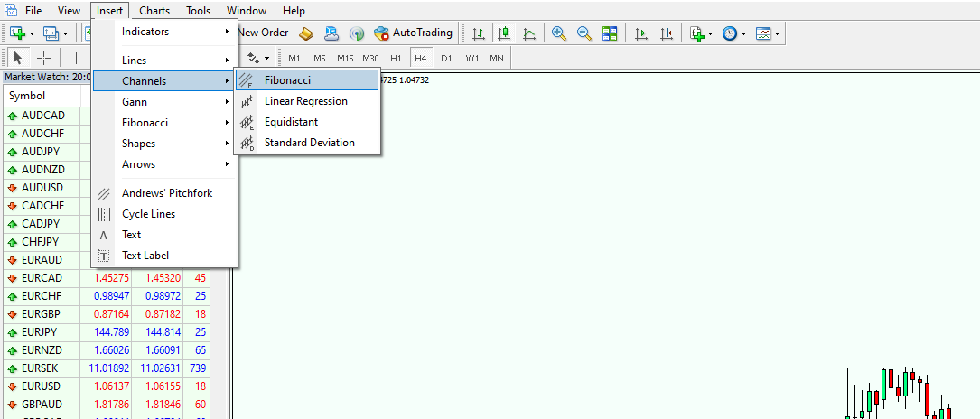
Task: Click the Tile Windows icon
Action: [610, 33]
